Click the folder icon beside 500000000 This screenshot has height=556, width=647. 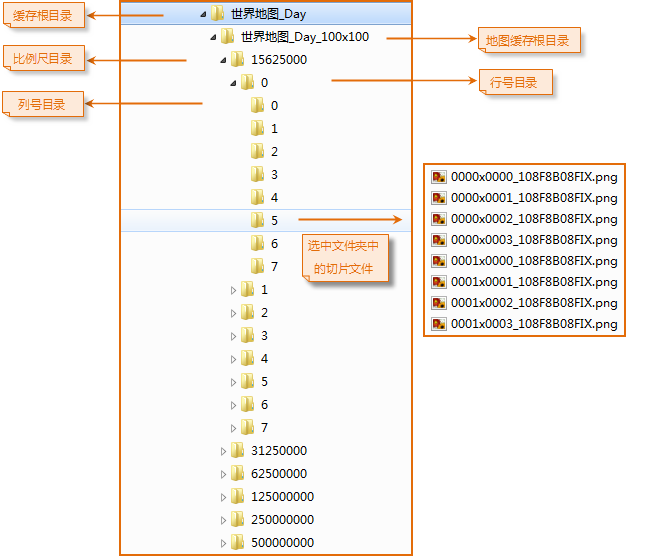(x=237, y=543)
